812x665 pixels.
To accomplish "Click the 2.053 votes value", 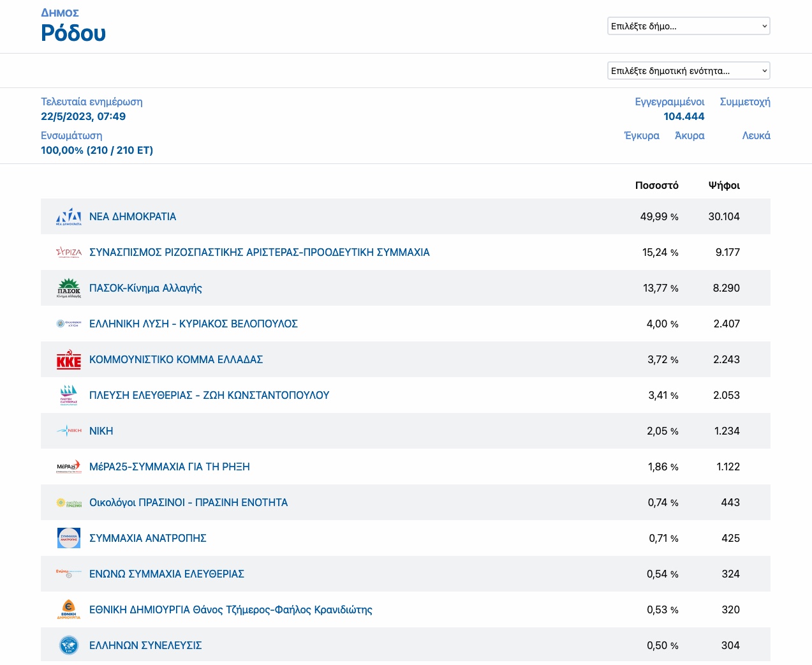I will (x=727, y=395).
